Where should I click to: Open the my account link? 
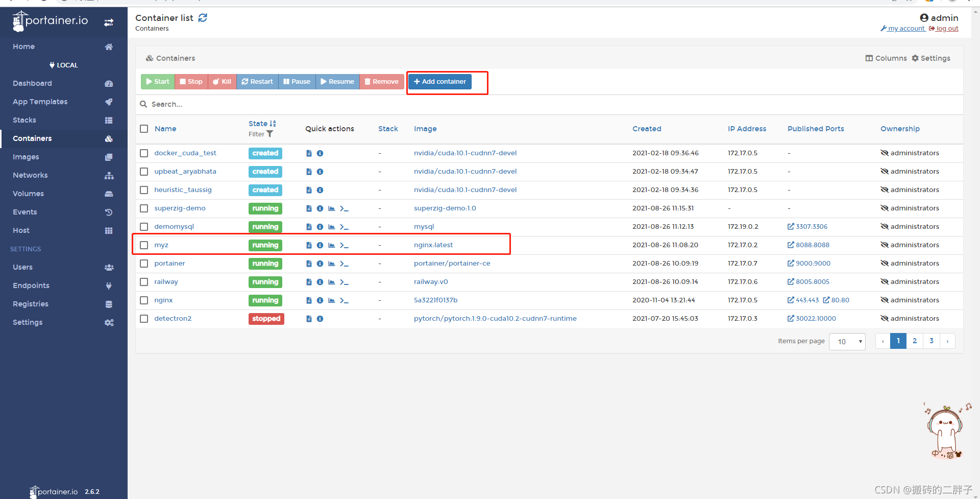pos(902,29)
